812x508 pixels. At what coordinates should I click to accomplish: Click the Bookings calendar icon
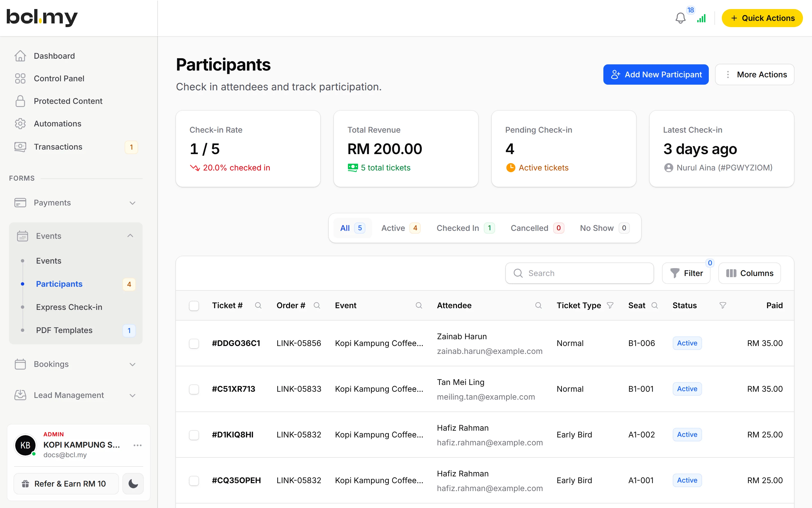tap(20, 364)
